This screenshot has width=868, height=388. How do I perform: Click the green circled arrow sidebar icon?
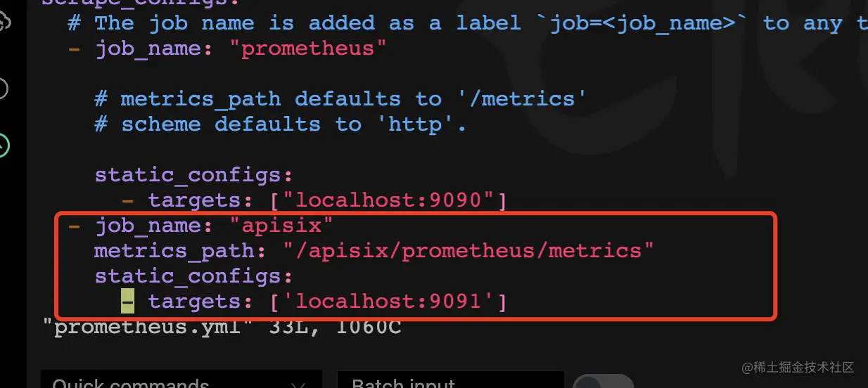click(x=4, y=145)
